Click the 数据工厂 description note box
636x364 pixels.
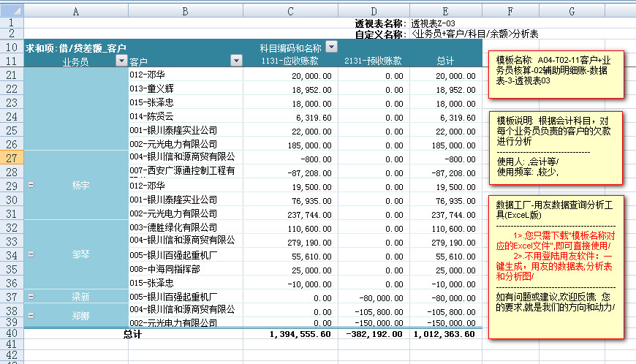[x=556, y=266]
